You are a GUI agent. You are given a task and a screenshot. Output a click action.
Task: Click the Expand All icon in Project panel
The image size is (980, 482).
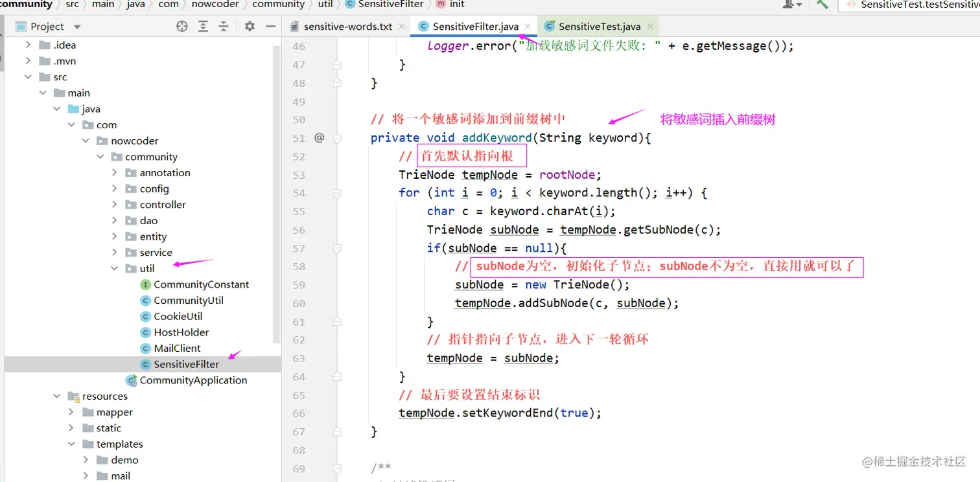tap(204, 26)
